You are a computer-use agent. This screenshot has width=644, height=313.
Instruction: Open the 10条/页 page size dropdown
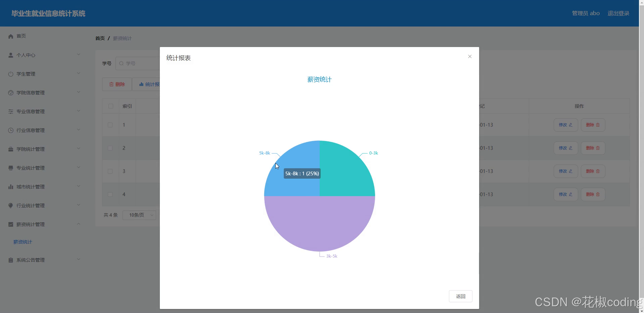click(139, 215)
